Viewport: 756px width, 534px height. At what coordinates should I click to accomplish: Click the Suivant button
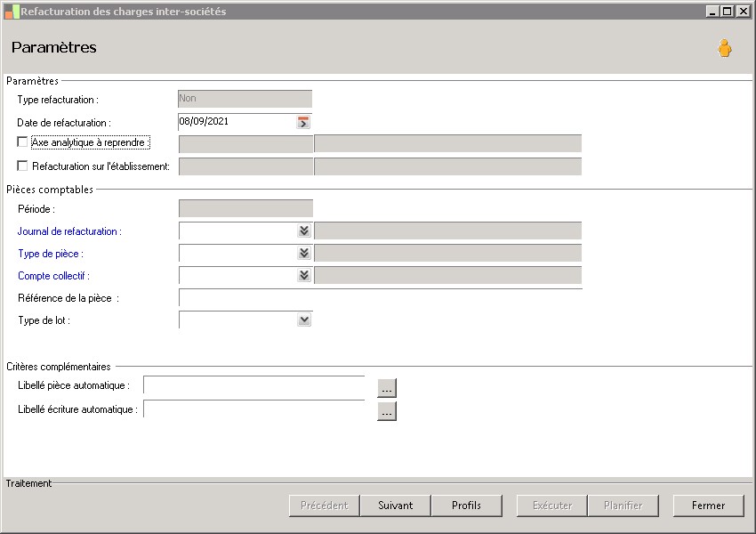click(x=396, y=506)
